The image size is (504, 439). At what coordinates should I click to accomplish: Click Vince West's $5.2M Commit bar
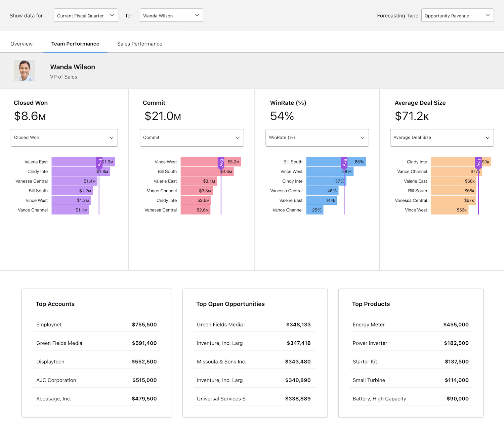[x=200, y=162]
